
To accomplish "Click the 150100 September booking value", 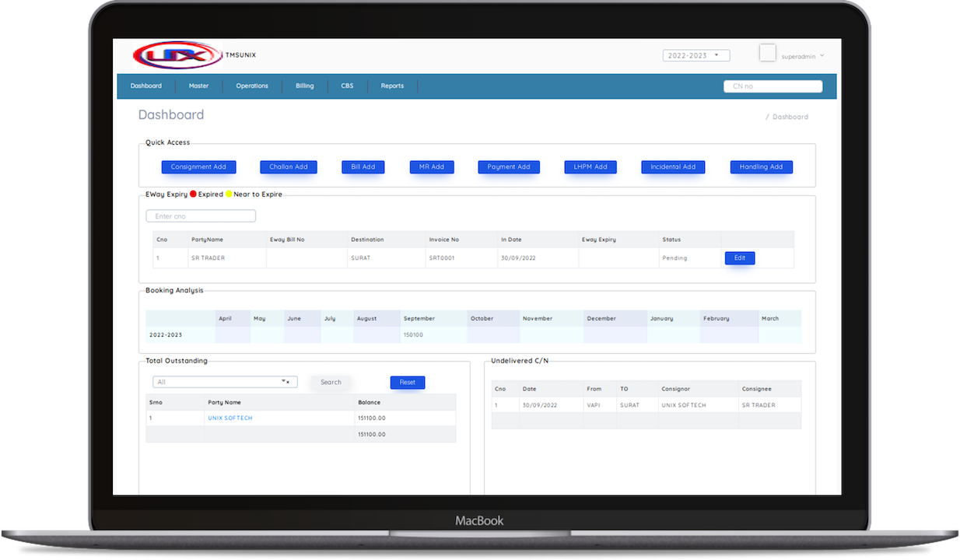I will 413,335.
